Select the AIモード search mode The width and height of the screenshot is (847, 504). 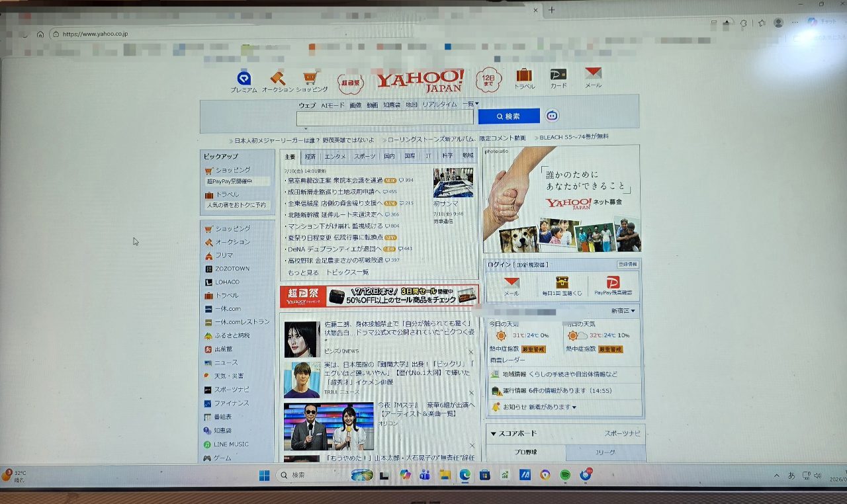coord(333,105)
